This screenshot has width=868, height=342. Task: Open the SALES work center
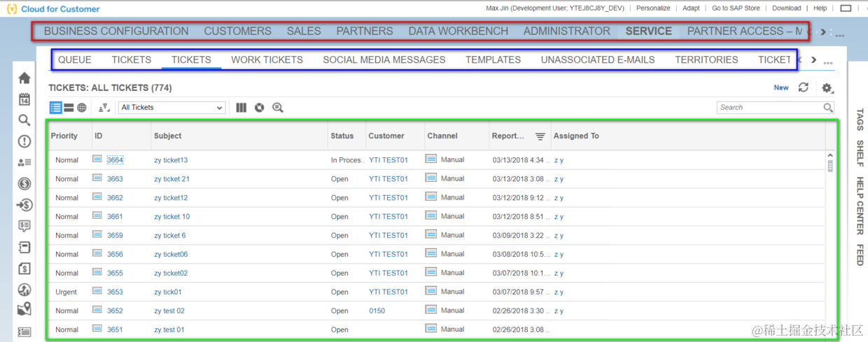pyautogui.click(x=304, y=31)
